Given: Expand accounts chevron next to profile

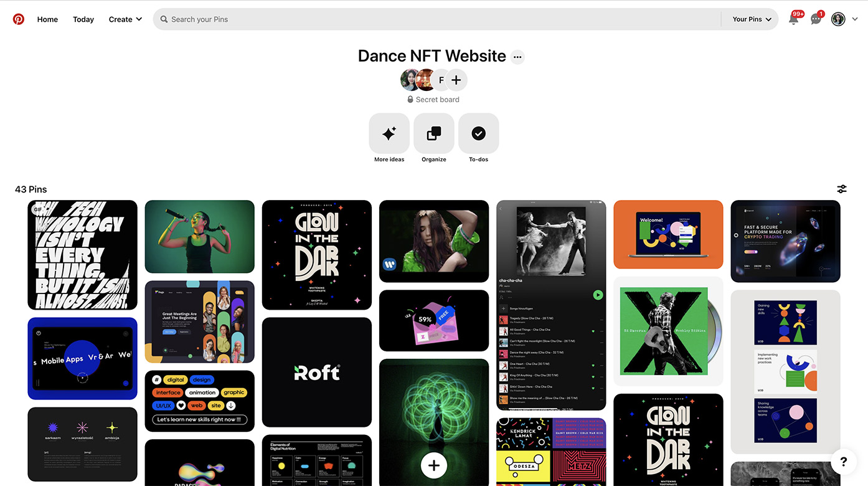Looking at the screenshot, I should pos(855,19).
